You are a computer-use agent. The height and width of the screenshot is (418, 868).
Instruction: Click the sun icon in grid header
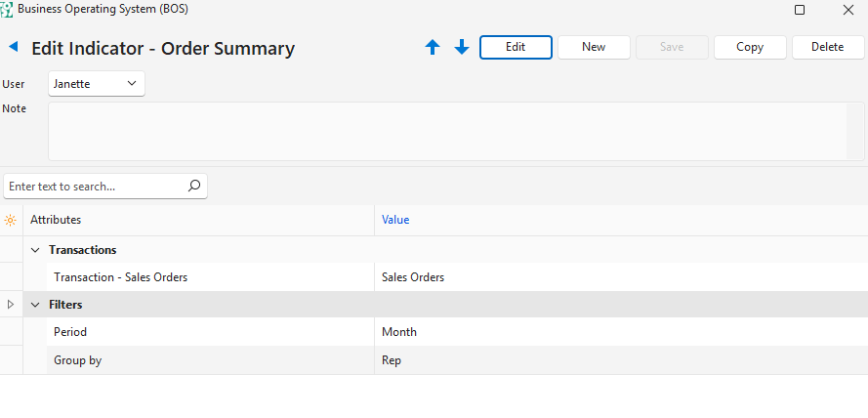coord(11,220)
